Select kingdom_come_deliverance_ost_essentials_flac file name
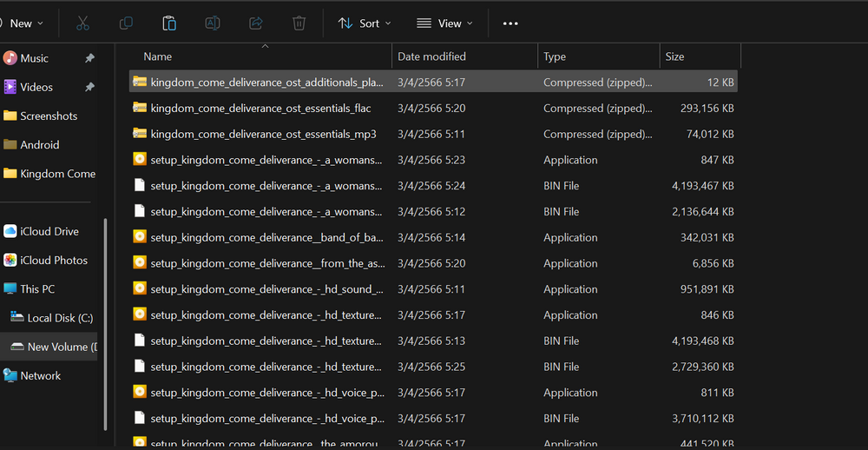Image resolution: width=868 pixels, height=450 pixels. click(x=260, y=108)
